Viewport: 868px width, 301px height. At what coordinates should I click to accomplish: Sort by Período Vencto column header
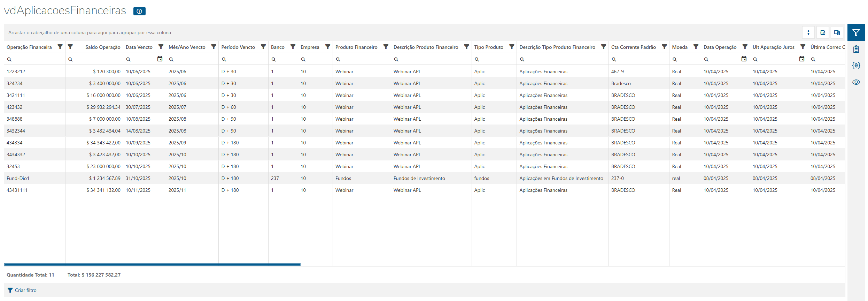click(x=238, y=47)
